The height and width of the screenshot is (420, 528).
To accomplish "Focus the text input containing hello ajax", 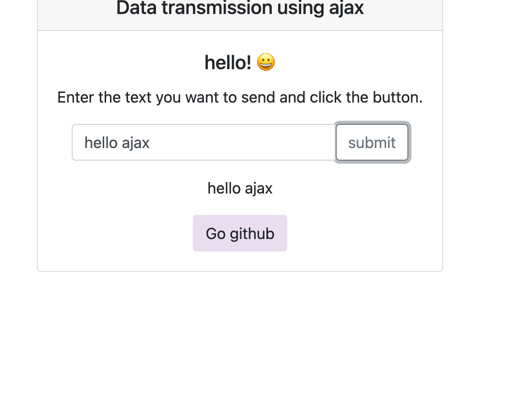I will tap(204, 142).
